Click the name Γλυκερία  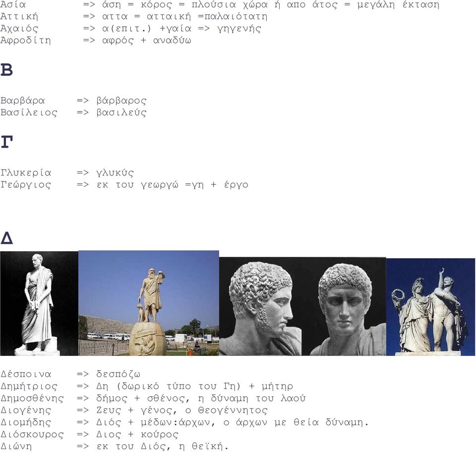coord(26,172)
